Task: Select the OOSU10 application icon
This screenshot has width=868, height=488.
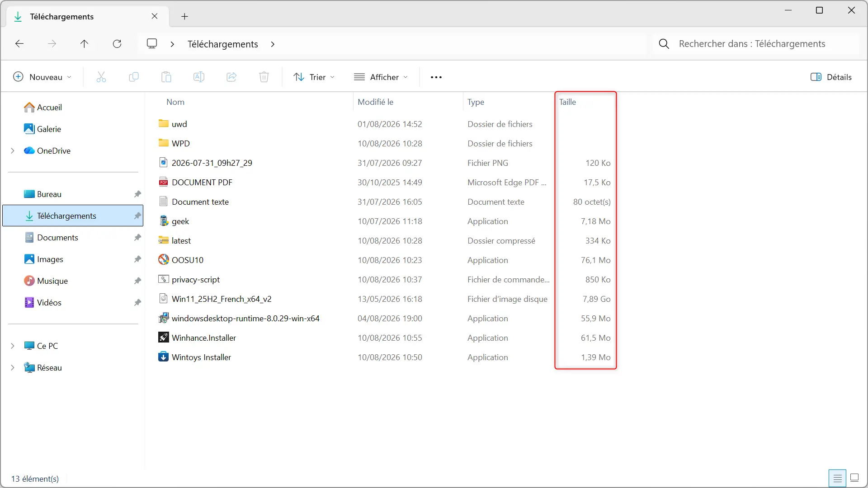Action: (164, 260)
